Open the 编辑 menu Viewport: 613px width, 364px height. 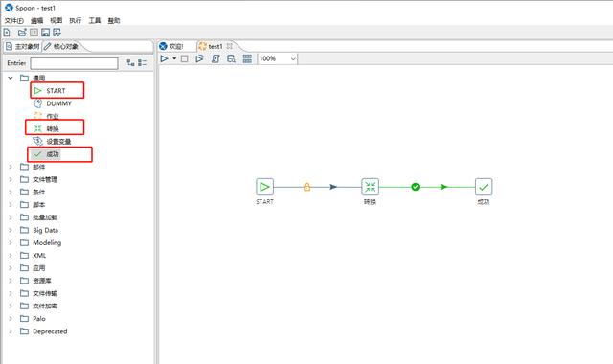36,20
